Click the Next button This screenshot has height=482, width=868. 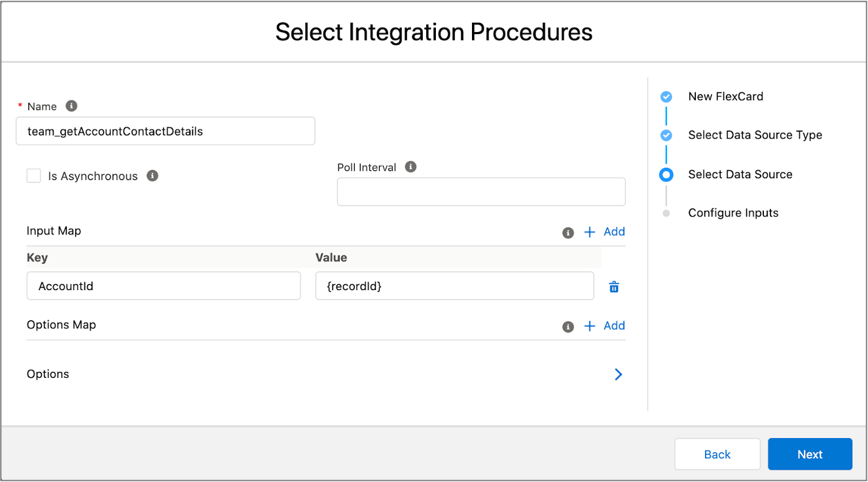click(x=810, y=454)
